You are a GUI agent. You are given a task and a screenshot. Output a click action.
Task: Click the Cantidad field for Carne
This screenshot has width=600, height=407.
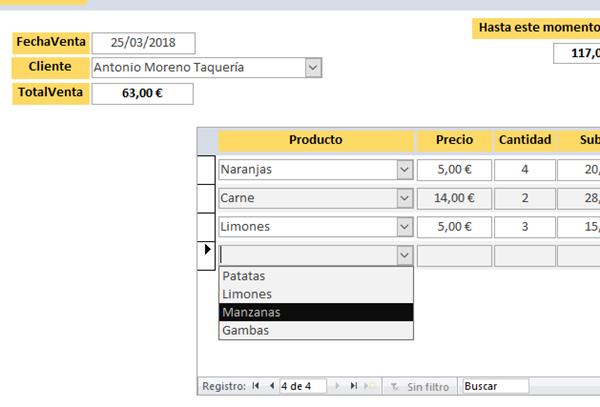525,198
